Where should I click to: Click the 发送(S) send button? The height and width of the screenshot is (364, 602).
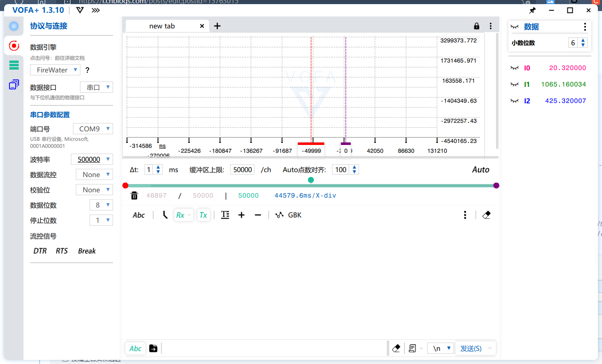[471, 348]
